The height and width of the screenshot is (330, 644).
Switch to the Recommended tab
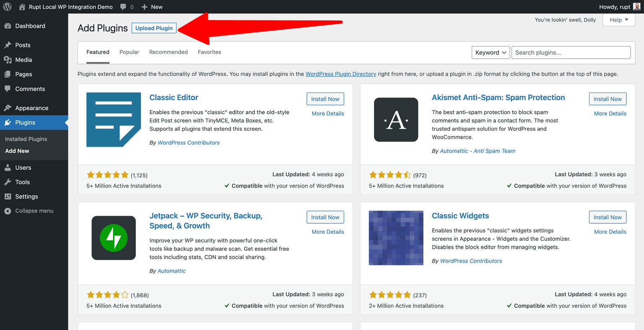pyautogui.click(x=169, y=52)
